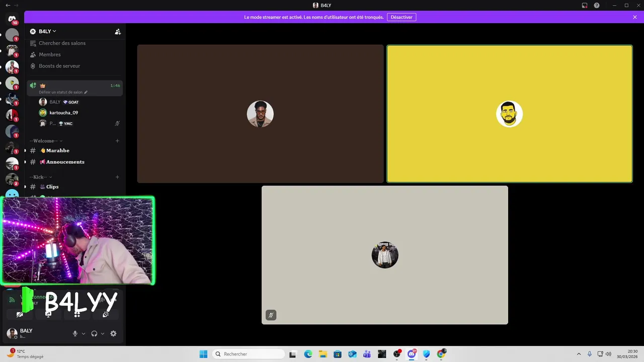Open the Membres list
The image size is (644, 362).
tap(49, 54)
